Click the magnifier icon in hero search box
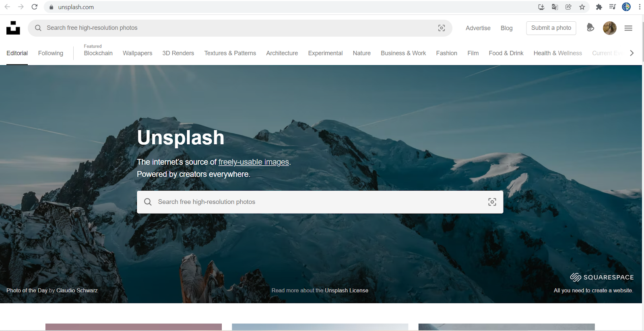The image size is (644, 331). point(148,202)
